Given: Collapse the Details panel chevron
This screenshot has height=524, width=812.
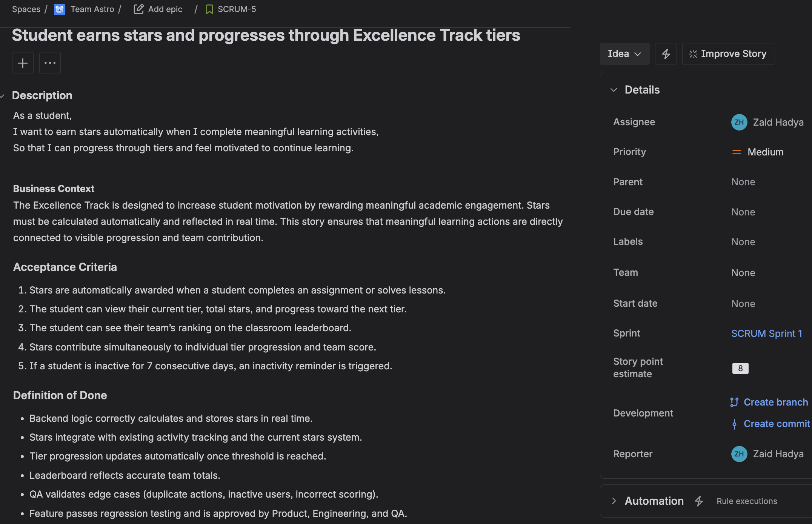Looking at the screenshot, I should pos(614,90).
